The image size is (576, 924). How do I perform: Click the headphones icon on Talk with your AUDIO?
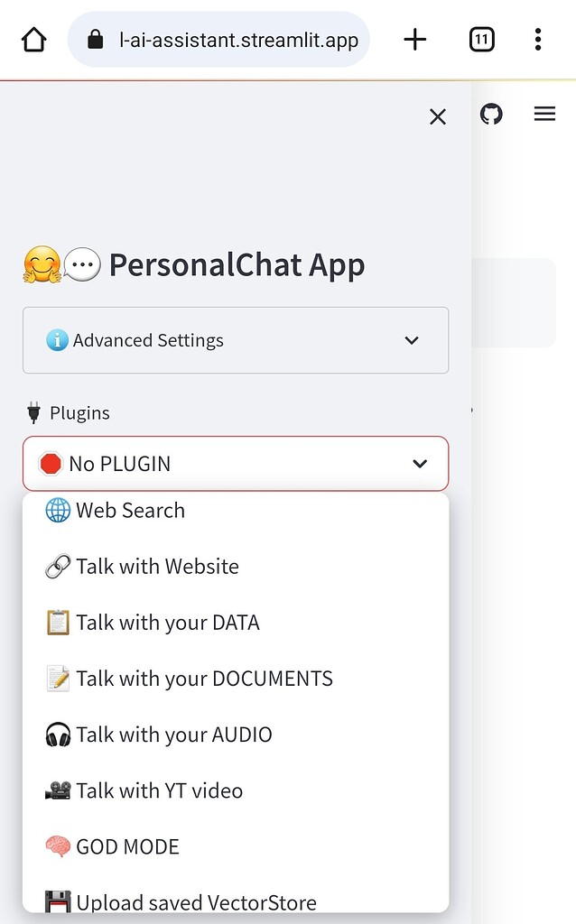click(56, 734)
